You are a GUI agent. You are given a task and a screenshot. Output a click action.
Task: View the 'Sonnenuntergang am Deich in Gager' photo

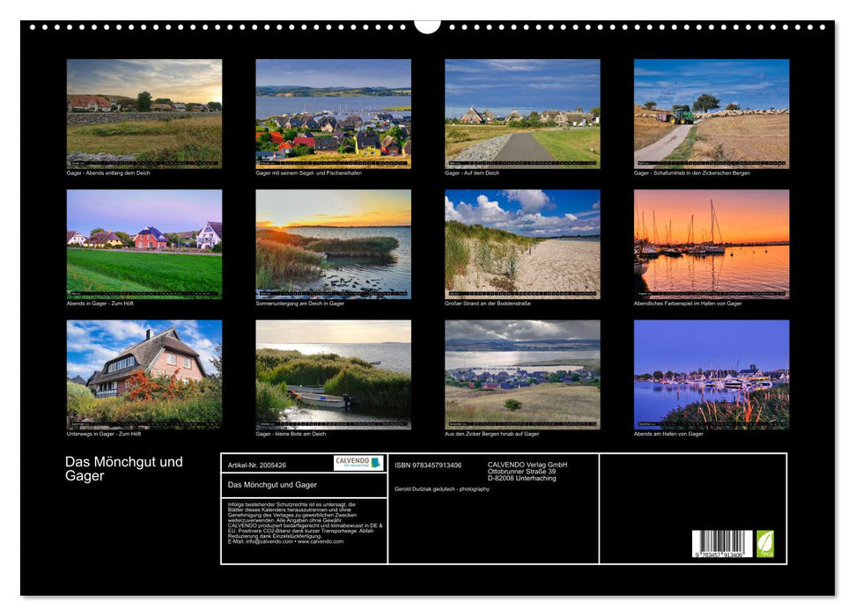click(333, 244)
